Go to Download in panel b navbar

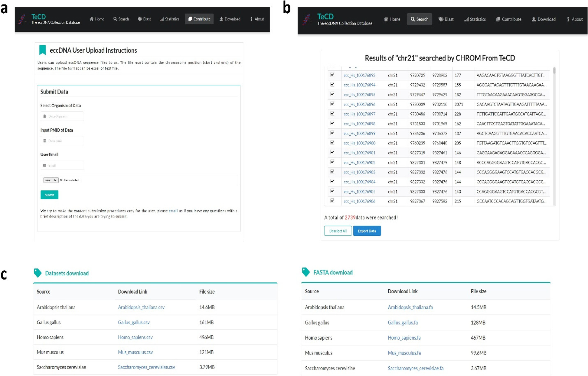click(544, 19)
